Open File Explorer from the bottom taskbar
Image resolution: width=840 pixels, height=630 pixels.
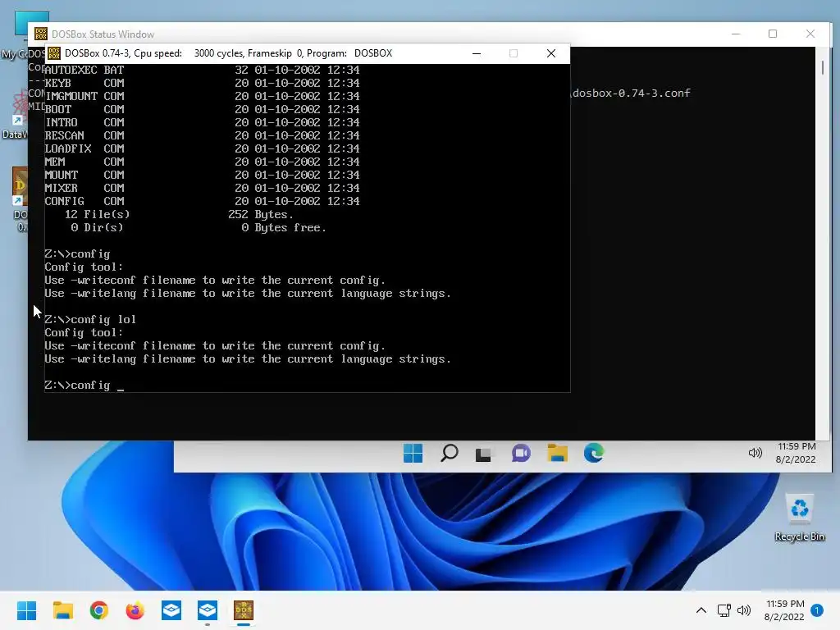point(62,610)
